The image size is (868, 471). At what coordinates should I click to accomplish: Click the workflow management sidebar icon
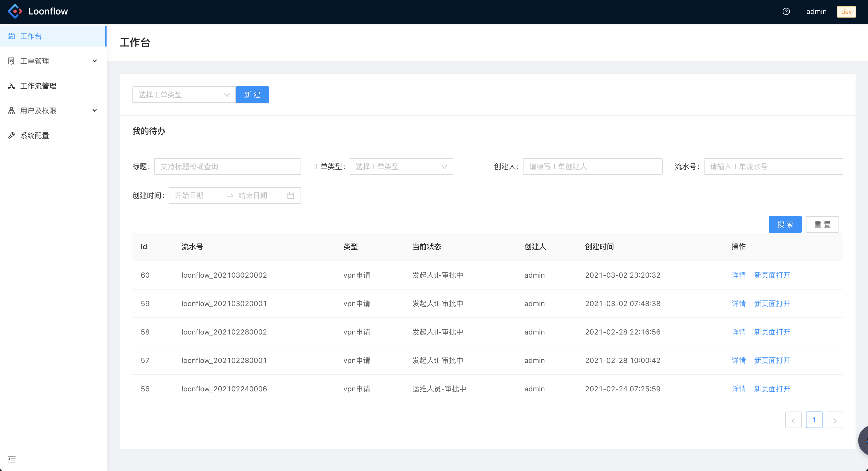pyautogui.click(x=11, y=86)
